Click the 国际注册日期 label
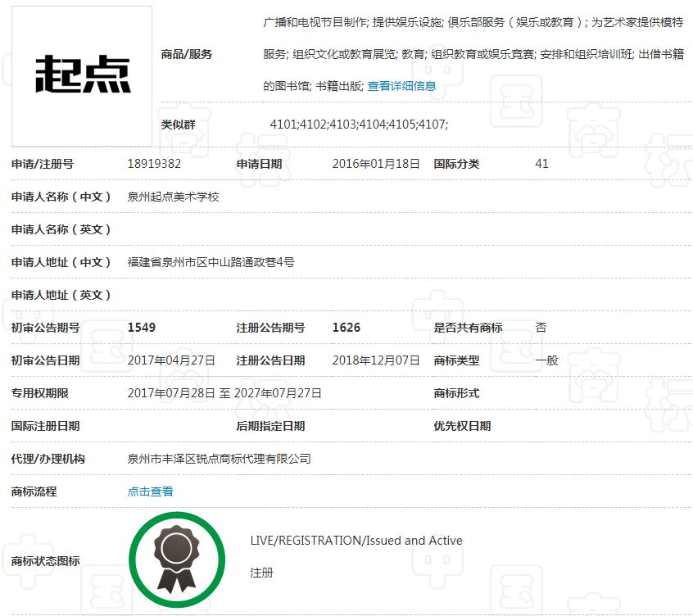The image size is (693, 616). (x=46, y=426)
